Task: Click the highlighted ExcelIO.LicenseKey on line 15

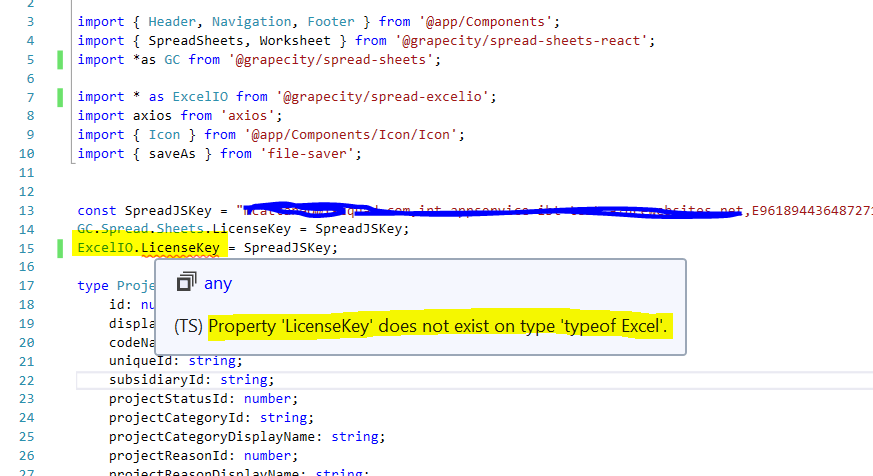Action: click(x=149, y=247)
